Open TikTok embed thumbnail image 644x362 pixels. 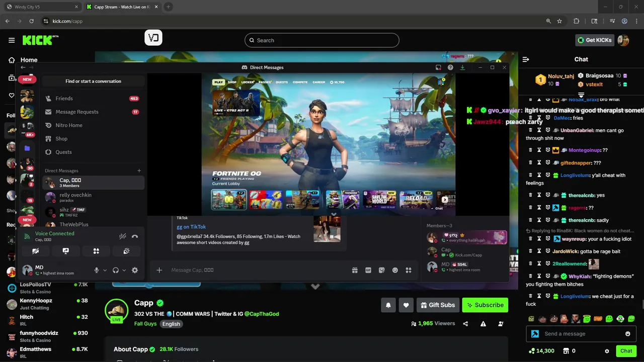pyautogui.click(x=327, y=229)
